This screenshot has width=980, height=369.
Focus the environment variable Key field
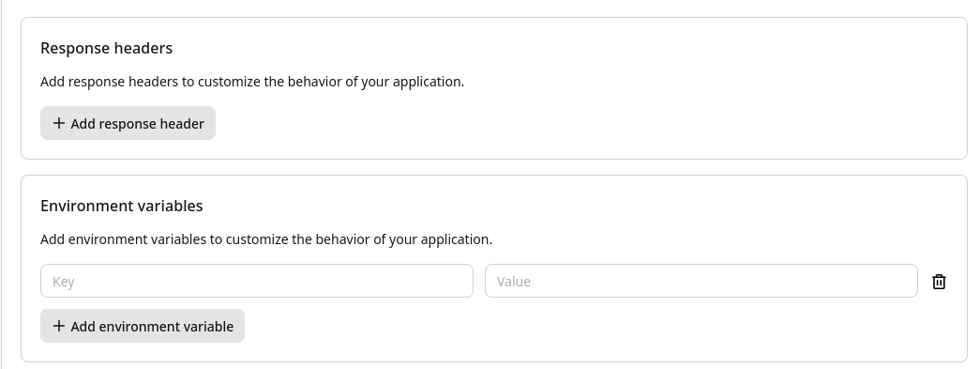coord(257,281)
